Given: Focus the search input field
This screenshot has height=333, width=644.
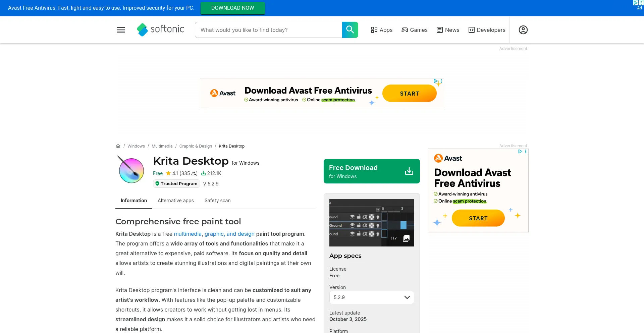Looking at the screenshot, I should click(268, 30).
